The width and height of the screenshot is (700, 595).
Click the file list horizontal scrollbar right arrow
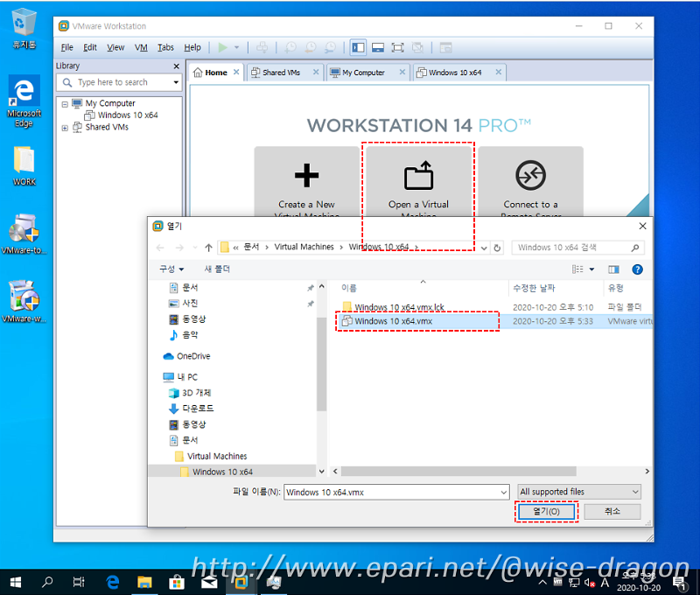[x=647, y=472]
